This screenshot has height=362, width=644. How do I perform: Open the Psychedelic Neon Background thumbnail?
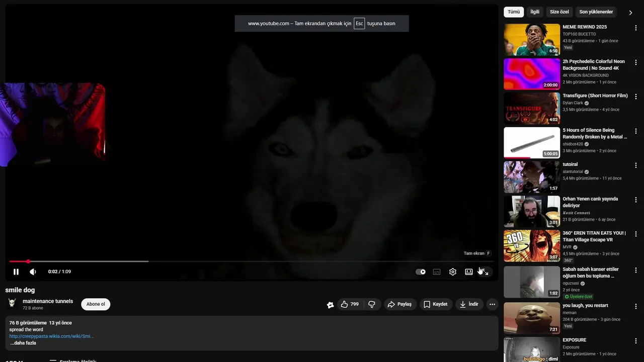(x=532, y=74)
